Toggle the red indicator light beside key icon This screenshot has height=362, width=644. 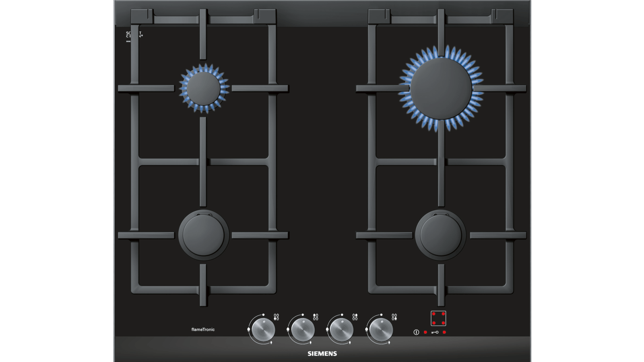[444, 332]
